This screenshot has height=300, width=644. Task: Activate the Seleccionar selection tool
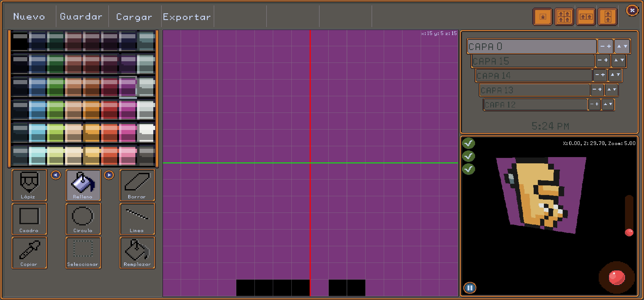coord(83,252)
